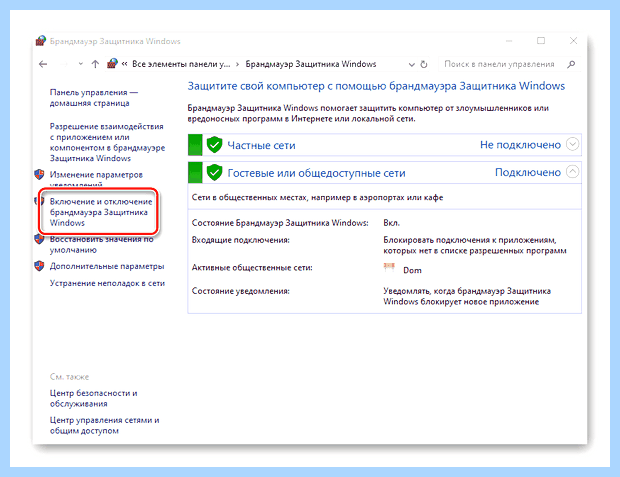
Task: Open 'Включение и отключение брандмауэра Защитника Windows'
Action: 101,212
